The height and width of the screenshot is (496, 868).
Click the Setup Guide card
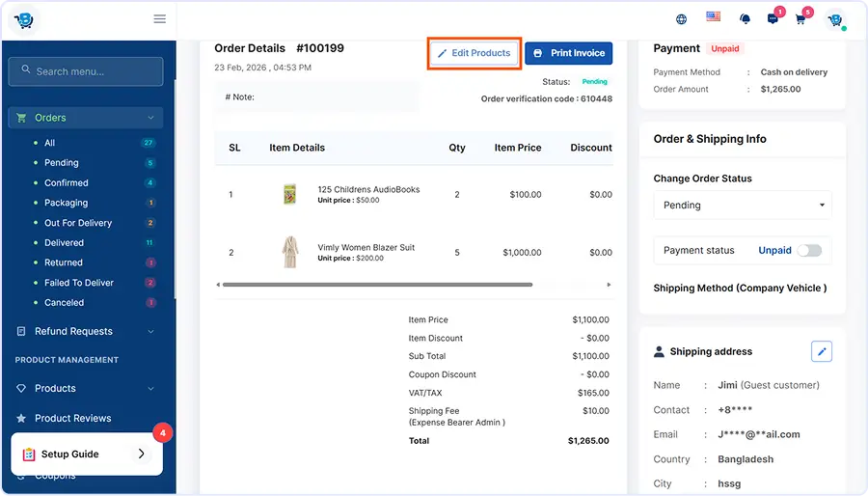87,454
